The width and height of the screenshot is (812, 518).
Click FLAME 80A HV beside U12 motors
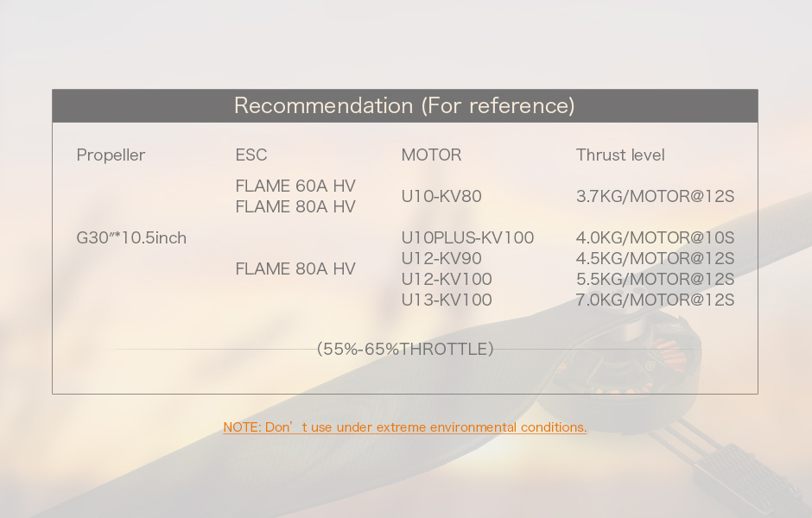click(295, 269)
